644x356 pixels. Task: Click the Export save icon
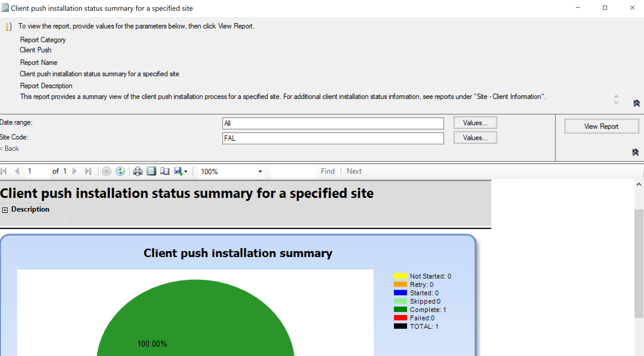(x=178, y=171)
